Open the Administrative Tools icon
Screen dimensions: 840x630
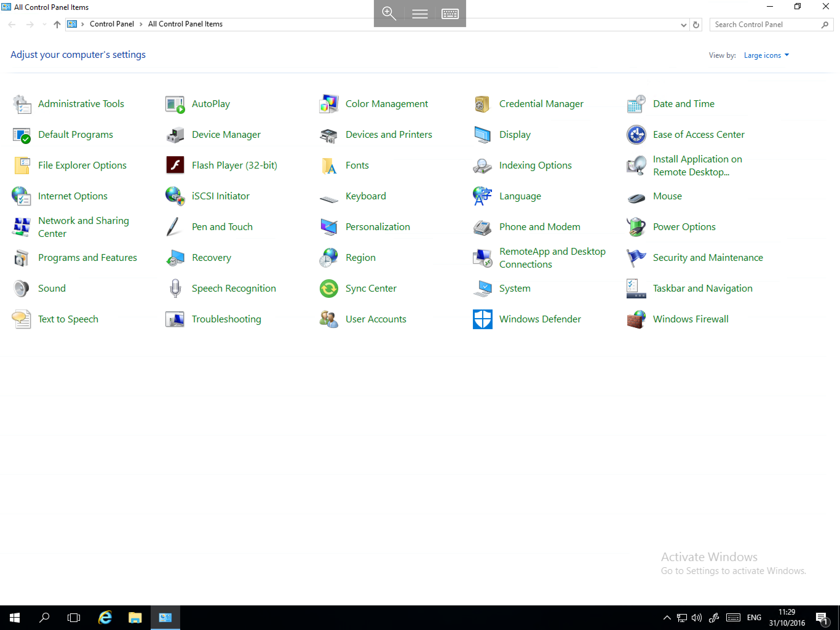tap(22, 104)
